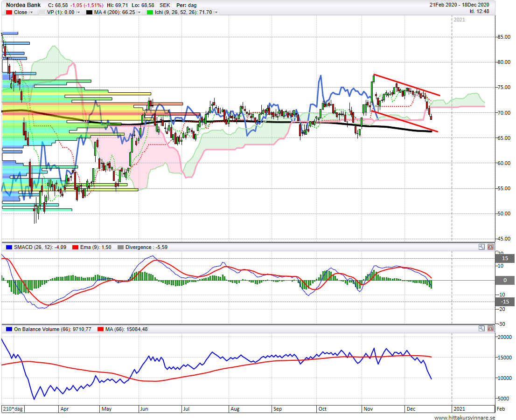Click the 'Hi: 69,71' value
The height and width of the screenshot is (420, 516).
click(118, 5)
